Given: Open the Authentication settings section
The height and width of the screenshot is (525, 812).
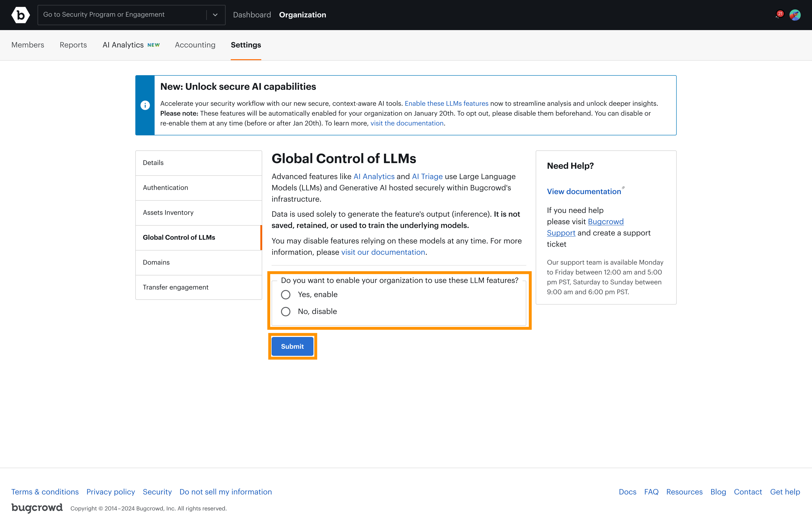Looking at the screenshot, I should [166, 188].
